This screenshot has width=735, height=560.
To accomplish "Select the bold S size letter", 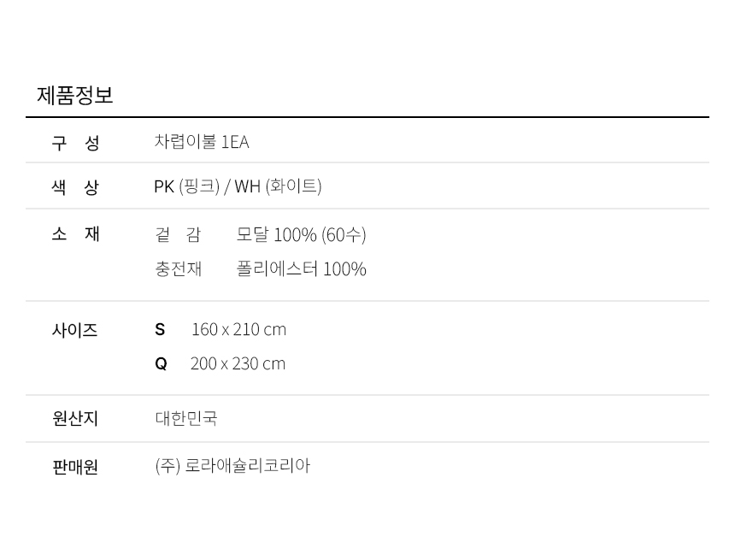I will [x=160, y=330].
